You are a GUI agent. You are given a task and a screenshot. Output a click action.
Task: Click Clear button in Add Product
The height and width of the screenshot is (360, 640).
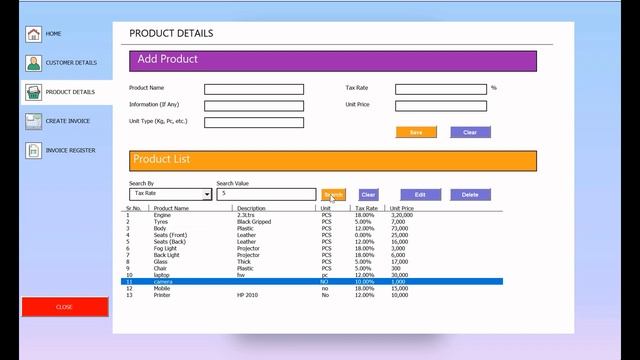[x=470, y=132]
